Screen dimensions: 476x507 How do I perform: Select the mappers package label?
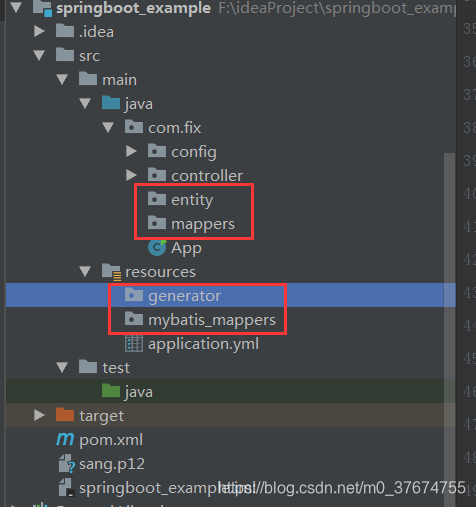coord(203,224)
